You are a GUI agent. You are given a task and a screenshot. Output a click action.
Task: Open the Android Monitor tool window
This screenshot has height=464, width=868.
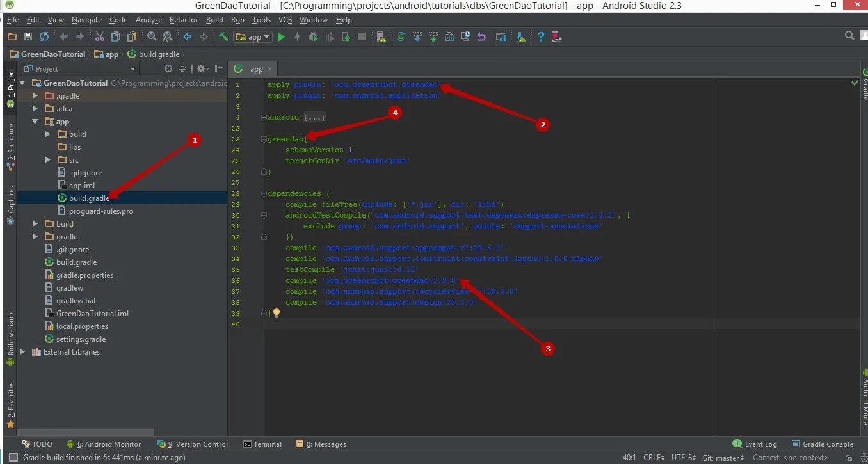click(103, 444)
